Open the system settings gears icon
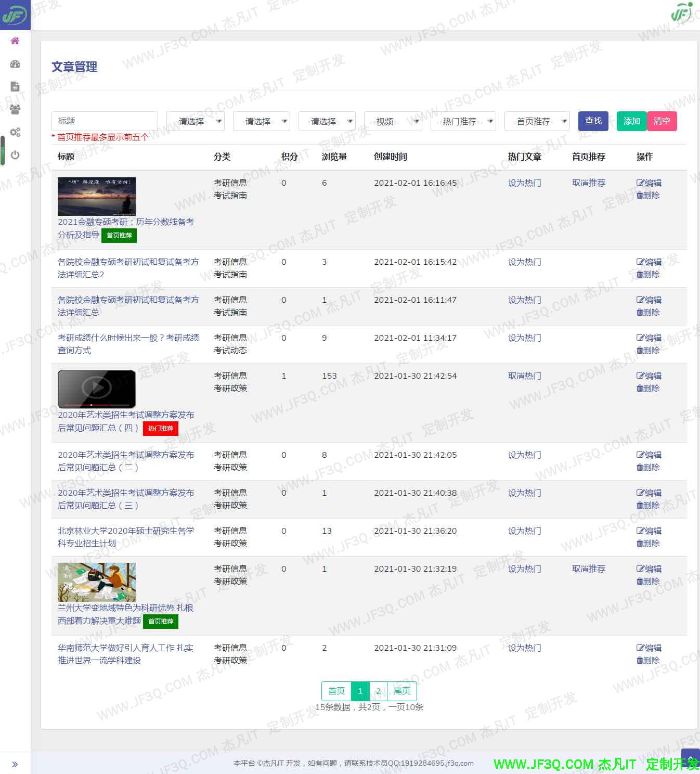The width and height of the screenshot is (700, 774). click(x=15, y=133)
